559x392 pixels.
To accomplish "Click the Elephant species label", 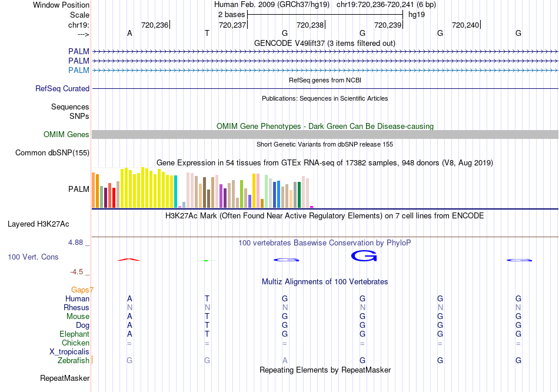I will 75,334.
